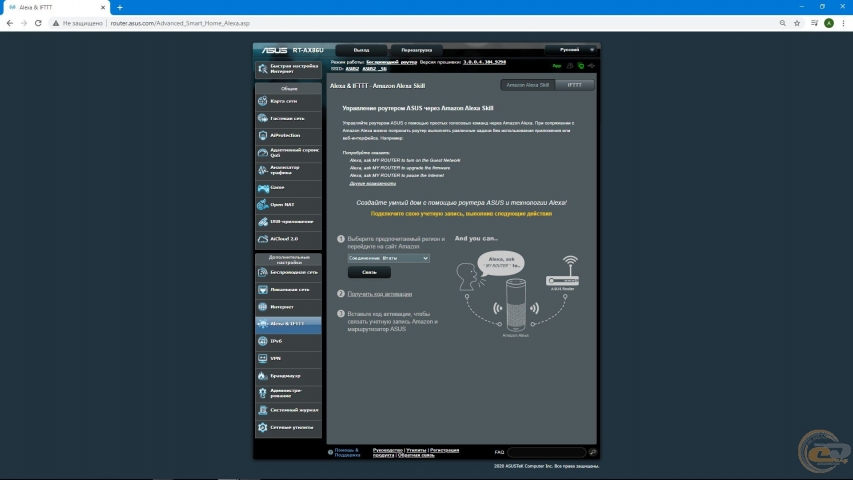Open Network Tools (Сетевые утилиты) icon
Screen dimensions: 853x480
pos(263,427)
